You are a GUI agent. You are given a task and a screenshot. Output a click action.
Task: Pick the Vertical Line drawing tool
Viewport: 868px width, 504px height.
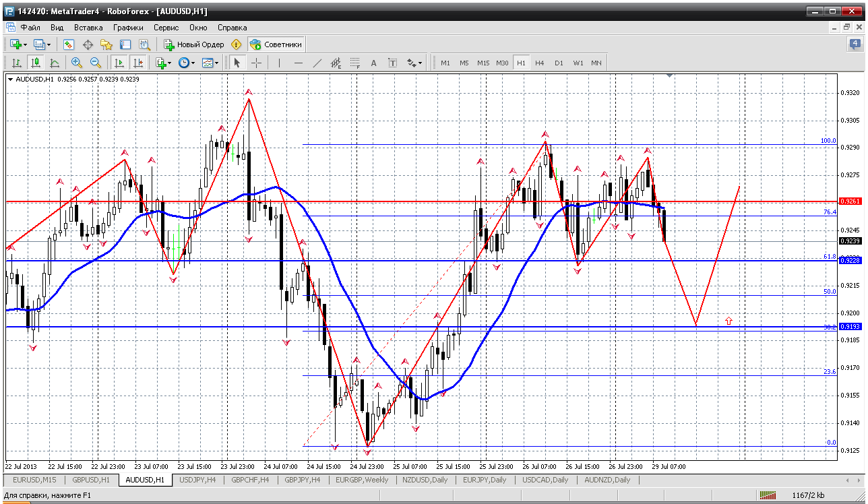point(279,63)
